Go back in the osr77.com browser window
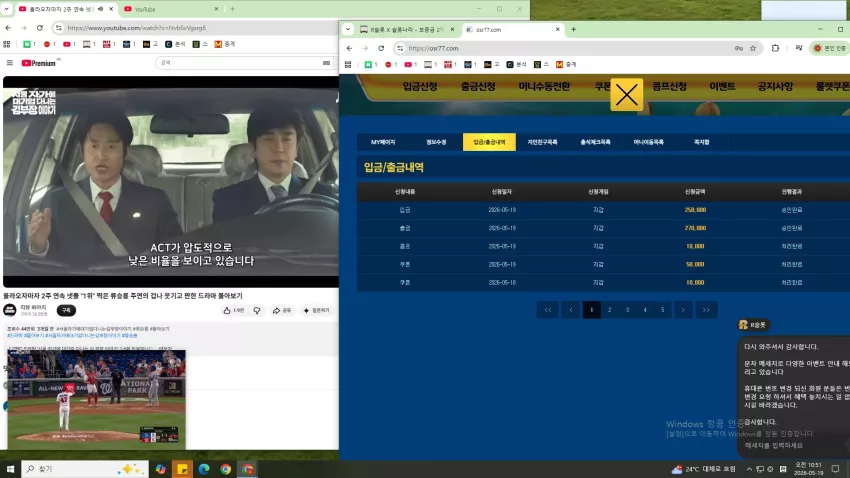Viewport: 850px width, 478px height. coord(350,48)
